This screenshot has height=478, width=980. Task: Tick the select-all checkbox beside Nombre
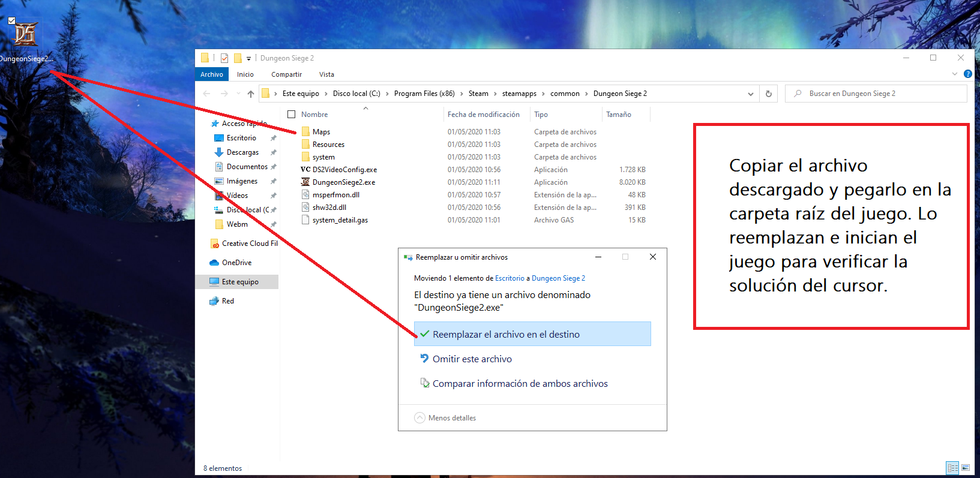(292, 114)
